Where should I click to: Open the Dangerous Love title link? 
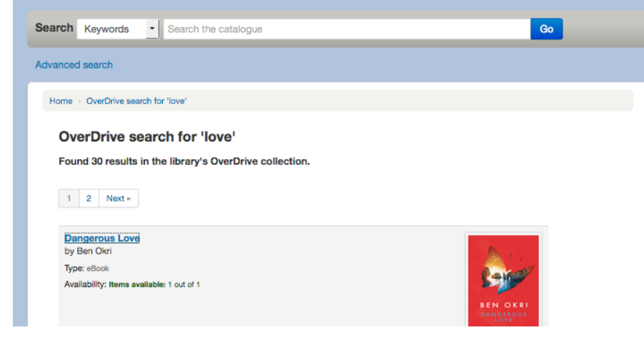[x=102, y=239]
